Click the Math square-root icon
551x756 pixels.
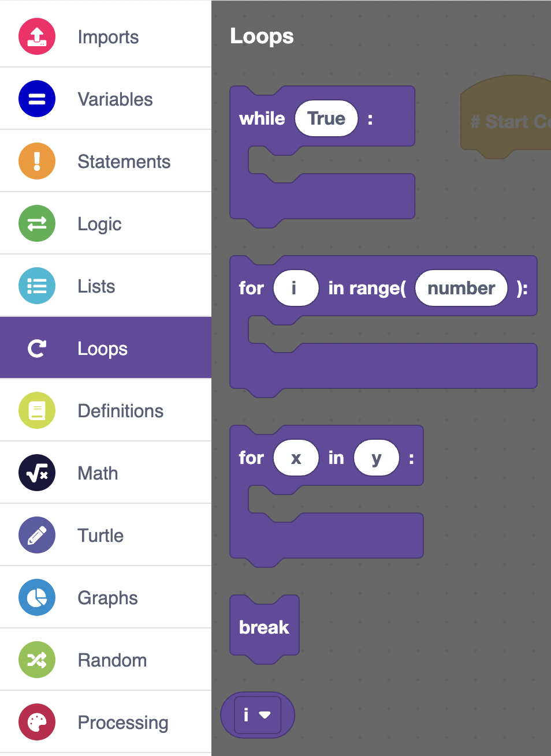click(37, 473)
